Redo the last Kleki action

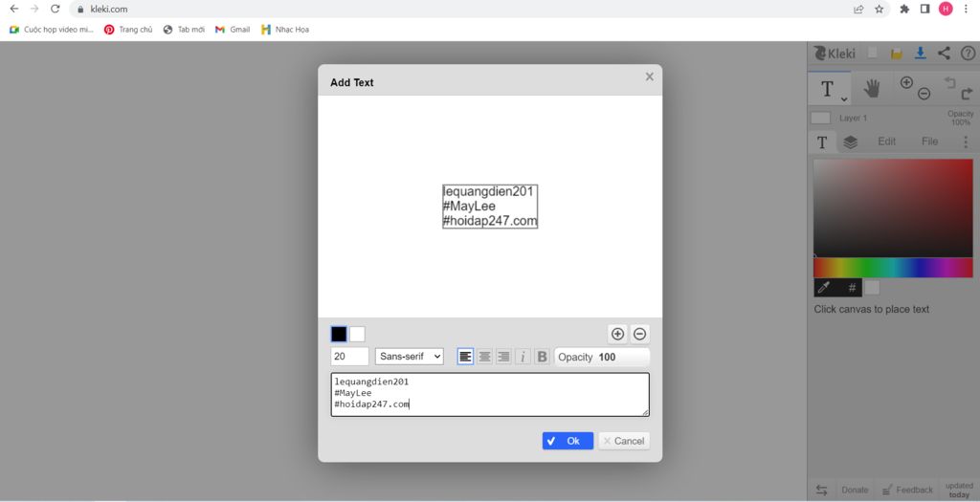click(x=967, y=95)
